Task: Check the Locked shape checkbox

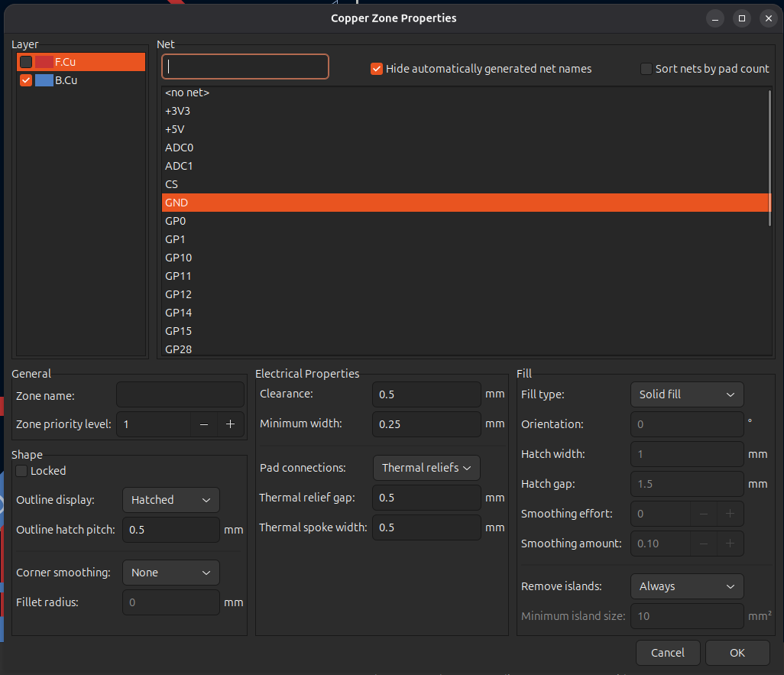Action: tap(21, 471)
